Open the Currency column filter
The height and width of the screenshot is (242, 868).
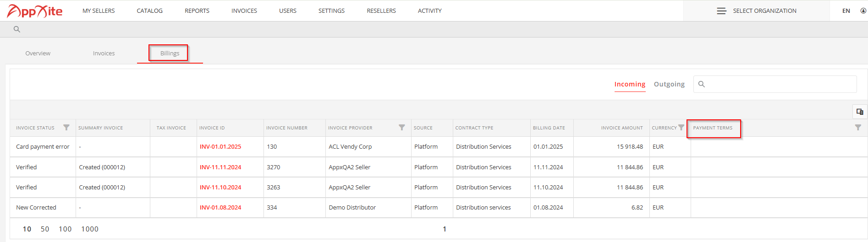pos(681,128)
